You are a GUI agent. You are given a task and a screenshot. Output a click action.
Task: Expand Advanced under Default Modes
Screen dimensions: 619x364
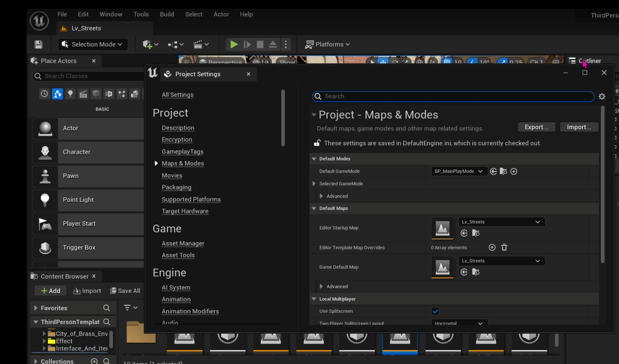(x=321, y=196)
